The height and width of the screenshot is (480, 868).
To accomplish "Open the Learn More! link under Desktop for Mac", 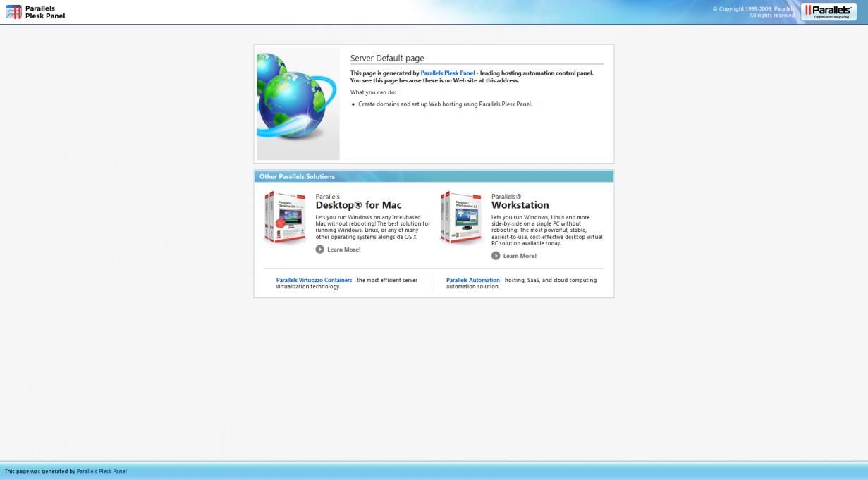I will pyautogui.click(x=343, y=250).
